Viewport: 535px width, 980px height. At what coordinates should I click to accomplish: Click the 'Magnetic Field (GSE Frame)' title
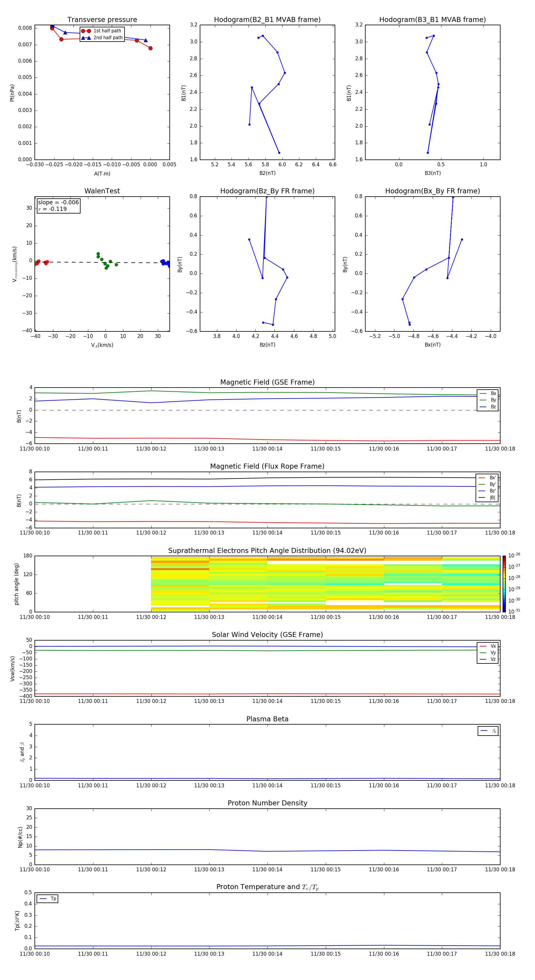pos(267,382)
